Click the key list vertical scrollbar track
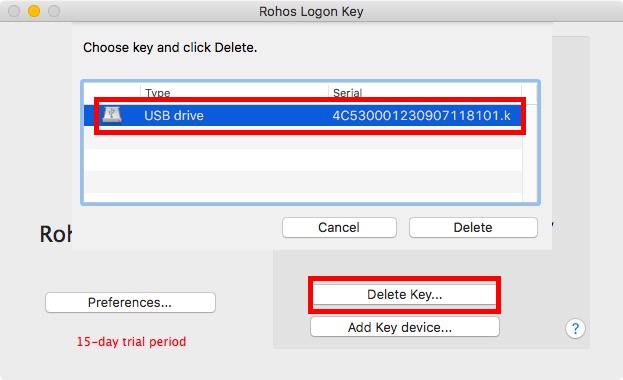This screenshot has width=623, height=380. tap(530, 153)
